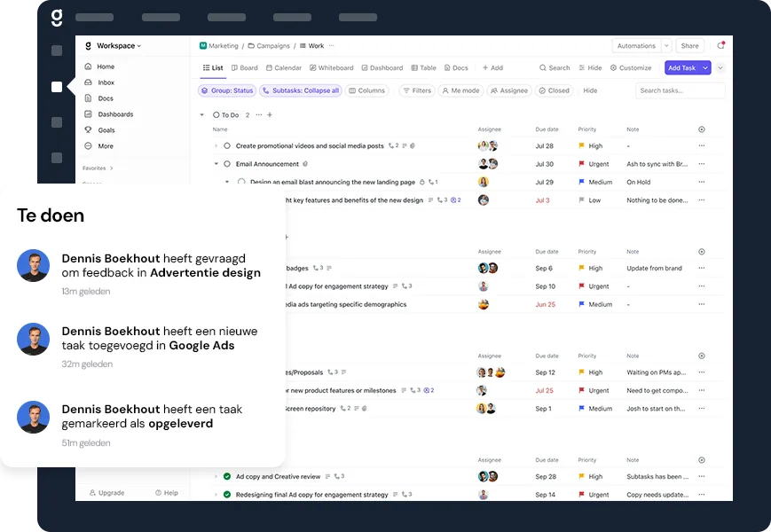Open the Workspace dropdown
The width and height of the screenshot is (771, 532).
[113, 46]
